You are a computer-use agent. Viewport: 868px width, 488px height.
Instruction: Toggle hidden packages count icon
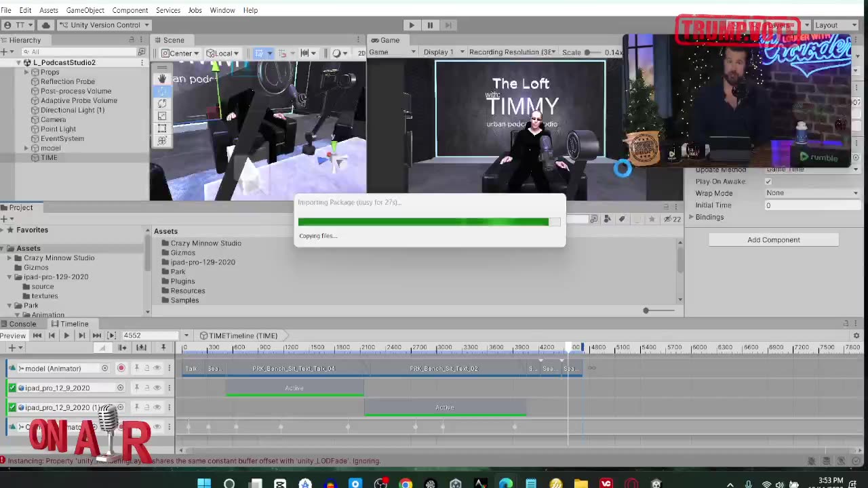coord(671,219)
